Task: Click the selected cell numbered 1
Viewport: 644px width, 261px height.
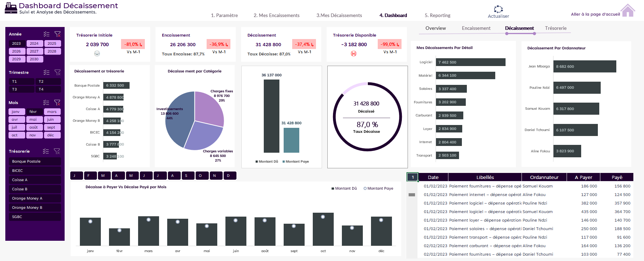Action: [413, 177]
